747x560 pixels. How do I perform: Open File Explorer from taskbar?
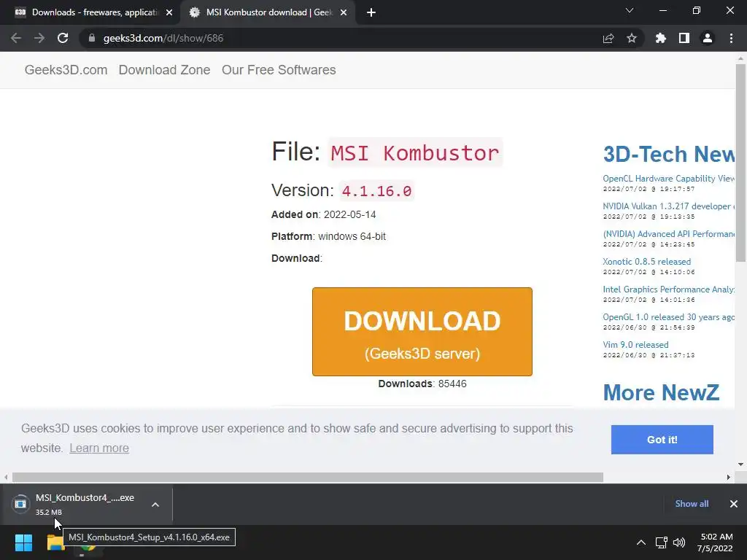click(x=55, y=542)
